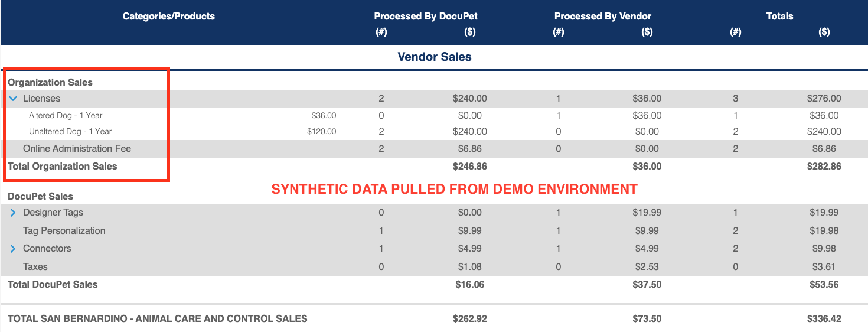Expand the Connectors row chevron
868x332 pixels.
point(13,249)
